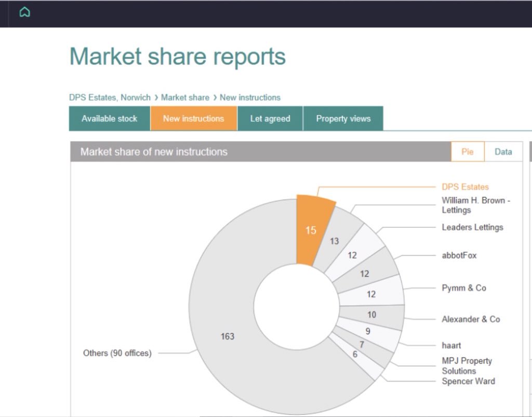Switch chart view to Pie
The image size is (532, 417).
[x=468, y=152]
